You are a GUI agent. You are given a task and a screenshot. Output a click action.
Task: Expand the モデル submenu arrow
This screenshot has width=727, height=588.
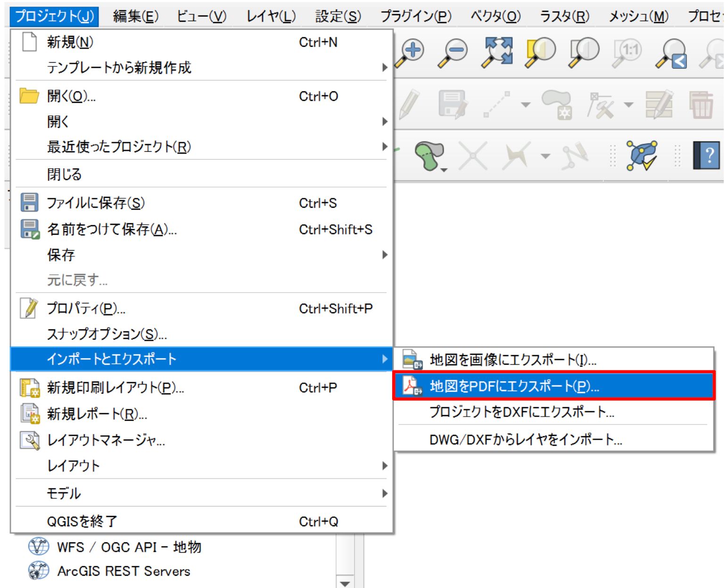[385, 493]
